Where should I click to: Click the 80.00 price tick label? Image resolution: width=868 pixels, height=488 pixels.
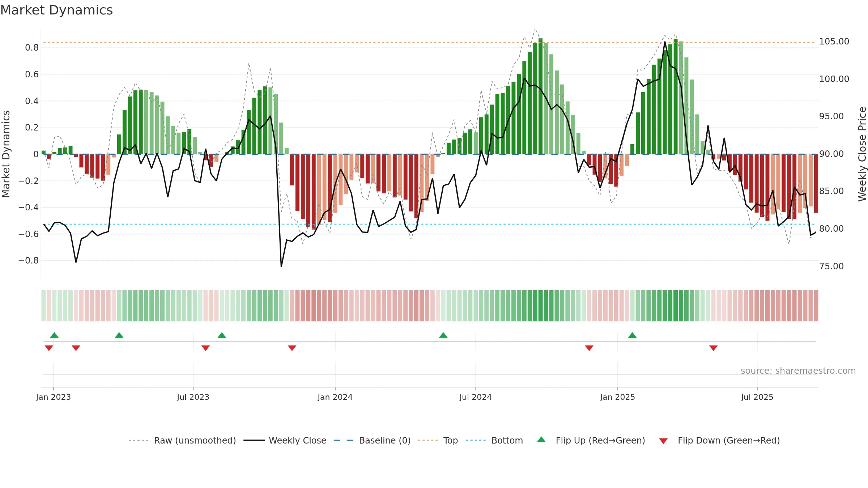coord(831,229)
